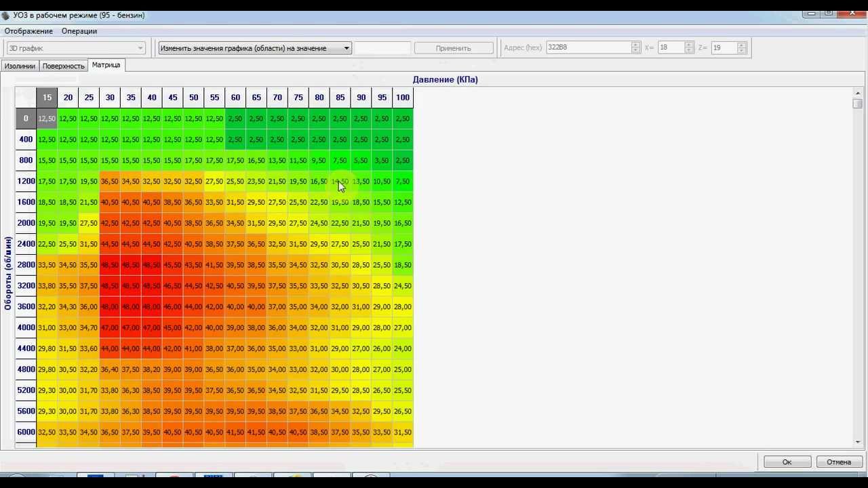Select cell 46,50 in row 3200

point(172,286)
